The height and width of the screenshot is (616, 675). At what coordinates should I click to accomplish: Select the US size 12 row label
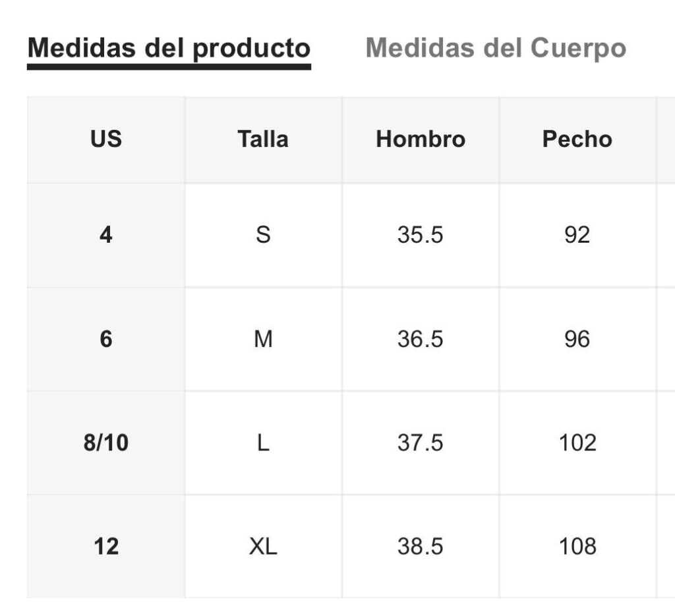coord(106,547)
